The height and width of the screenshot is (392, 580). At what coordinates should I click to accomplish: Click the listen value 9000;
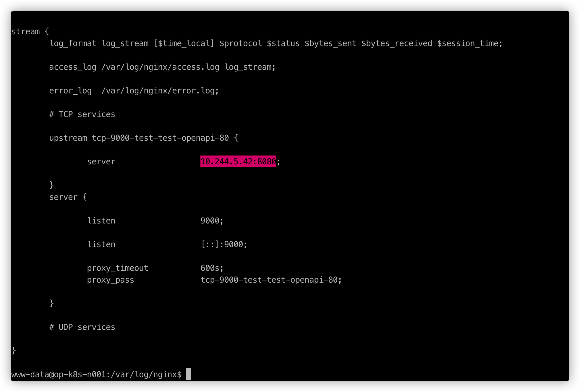tap(212, 221)
